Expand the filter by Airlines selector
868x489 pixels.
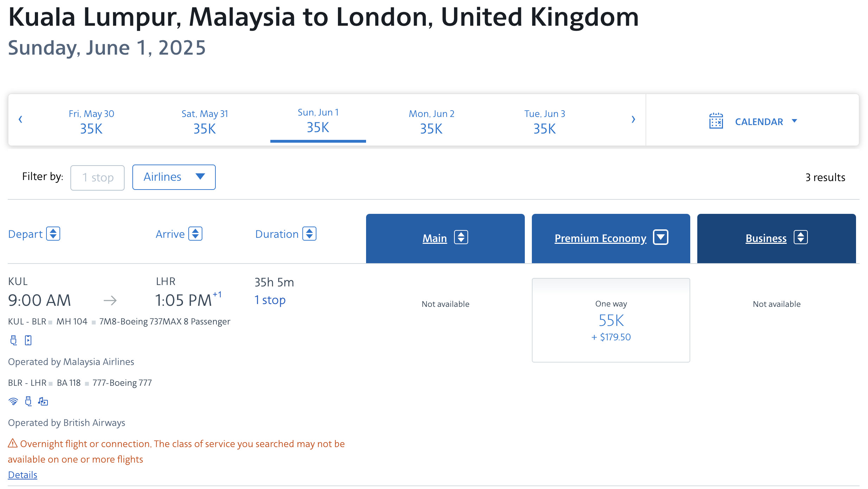(174, 177)
